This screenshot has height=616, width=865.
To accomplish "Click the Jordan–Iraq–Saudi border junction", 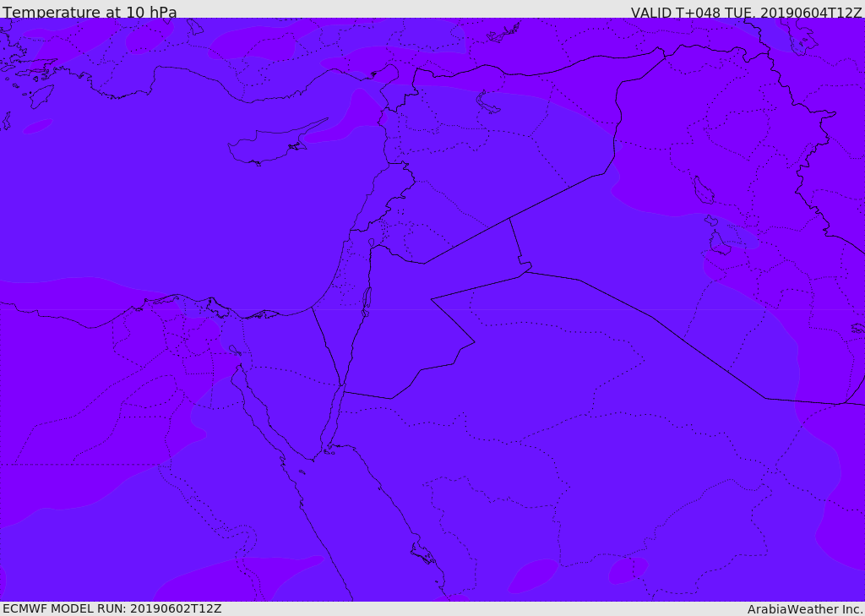I will click(x=526, y=269).
